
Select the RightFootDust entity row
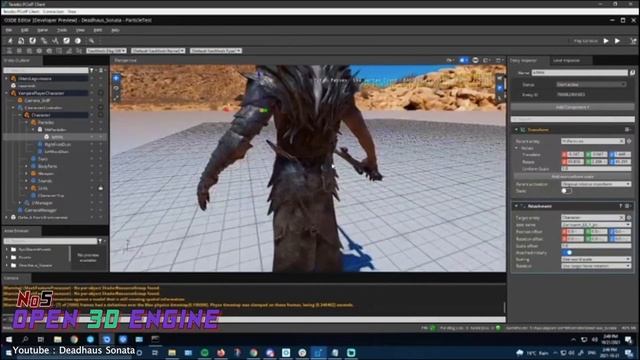58,144
